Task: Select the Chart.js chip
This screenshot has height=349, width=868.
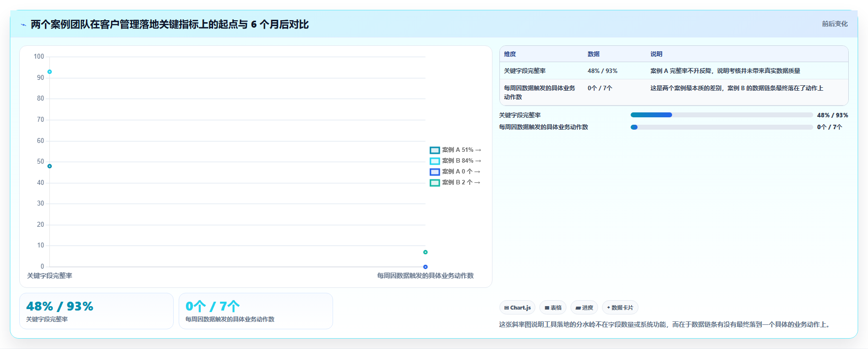Action: (517, 308)
